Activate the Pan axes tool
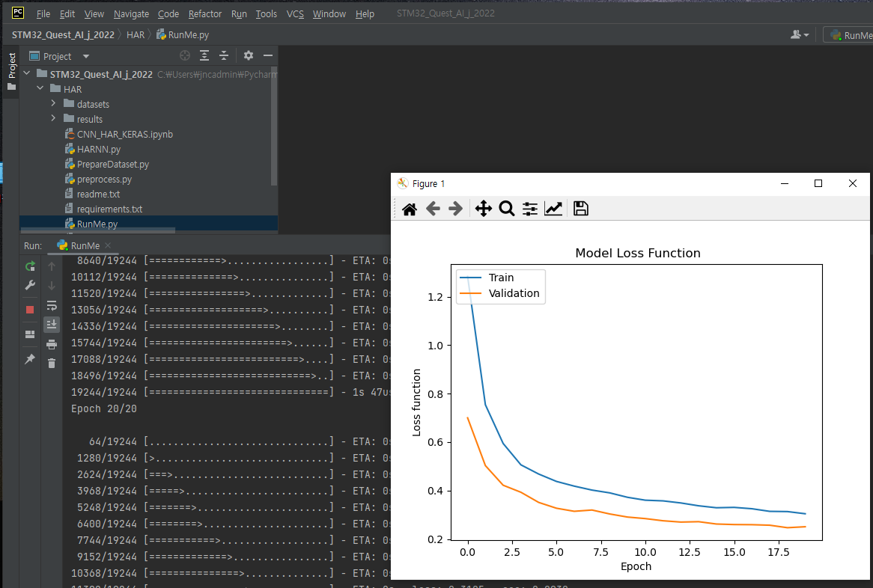This screenshot has width=873, height=588. point(483,209)
